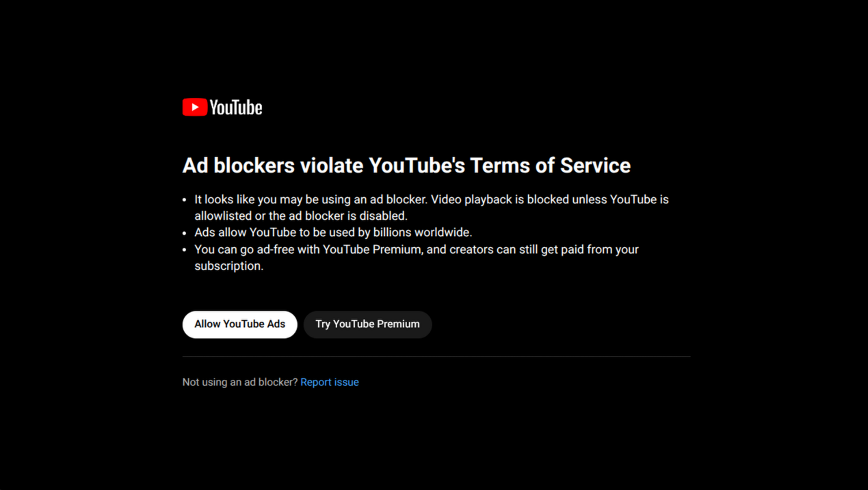Click the bullet dot before 'It looks like'
868x490 pixels.
pos(185,200)
